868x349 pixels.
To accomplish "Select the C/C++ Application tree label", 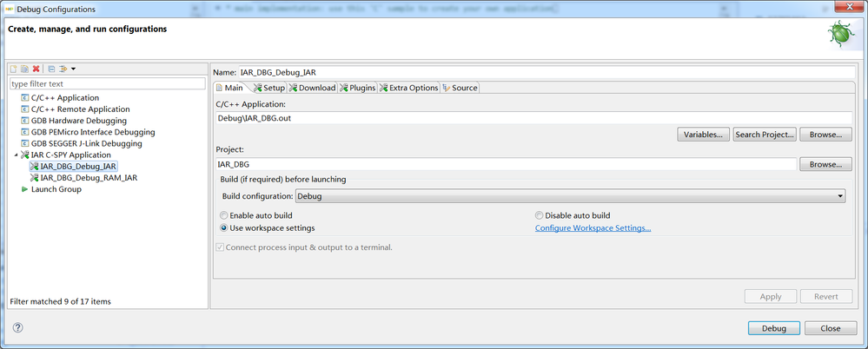I will coord(65,98).
